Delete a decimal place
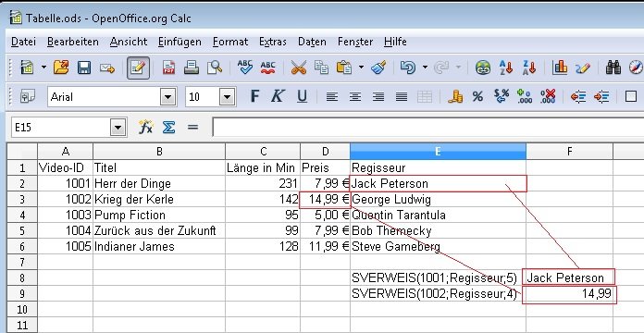 pos(548,96)
